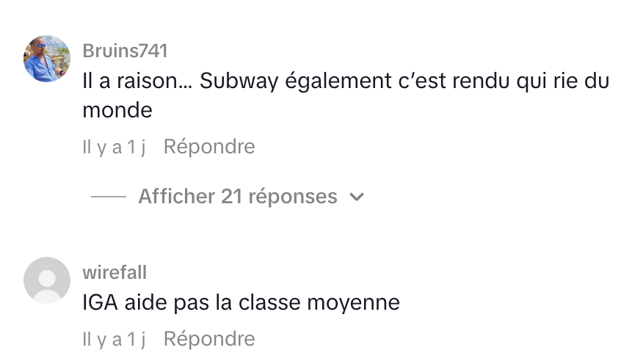Click the line left of 'Afficher 21 réponses'
643x364 pixels.
click(109, 197)
